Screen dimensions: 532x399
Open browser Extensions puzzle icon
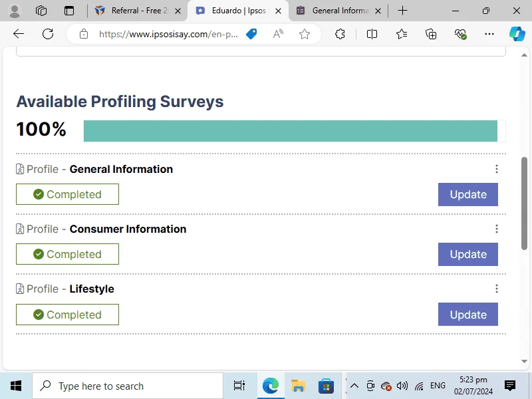(x=340, y=34)
